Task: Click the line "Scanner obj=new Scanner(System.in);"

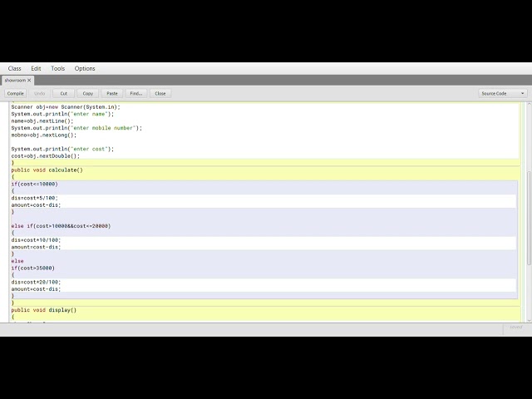Action: pyautogui.click(x=66, y=107)
